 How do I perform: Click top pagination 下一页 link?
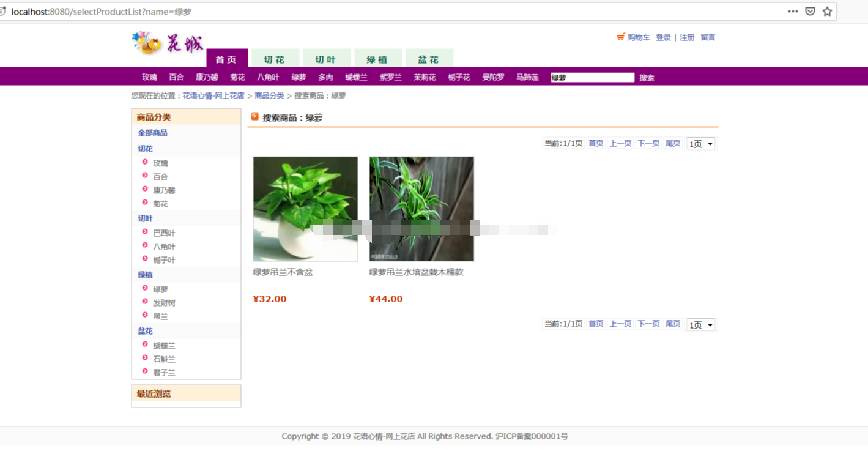[648, 143]
